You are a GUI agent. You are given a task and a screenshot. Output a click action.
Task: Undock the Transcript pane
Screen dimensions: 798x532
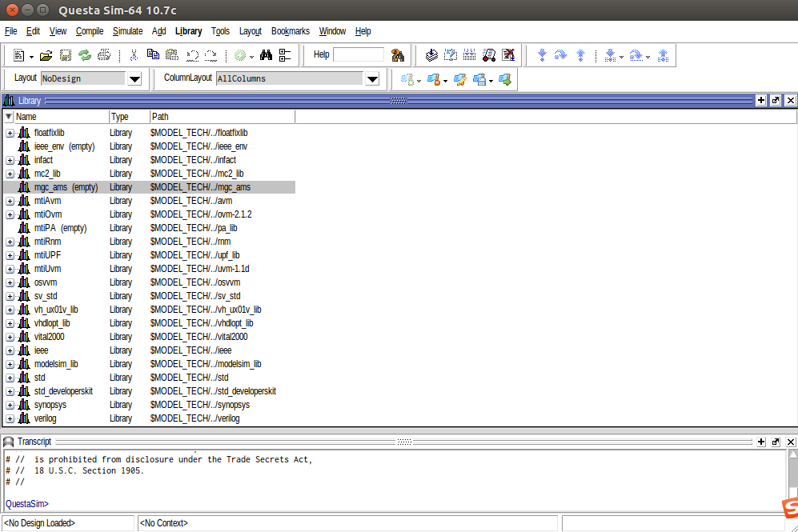pyautogui.click(x=776, y=442)
